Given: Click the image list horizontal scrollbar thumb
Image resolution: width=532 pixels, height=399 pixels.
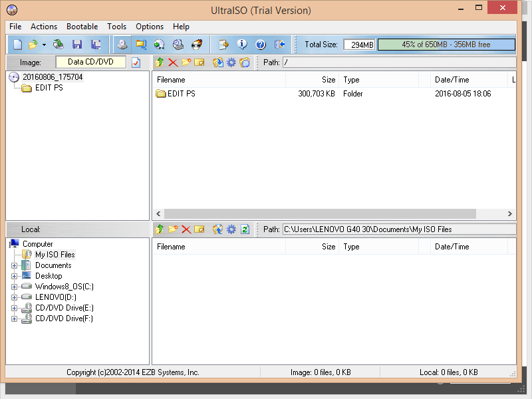Looking at the screenshot, I should click(320, 213).
